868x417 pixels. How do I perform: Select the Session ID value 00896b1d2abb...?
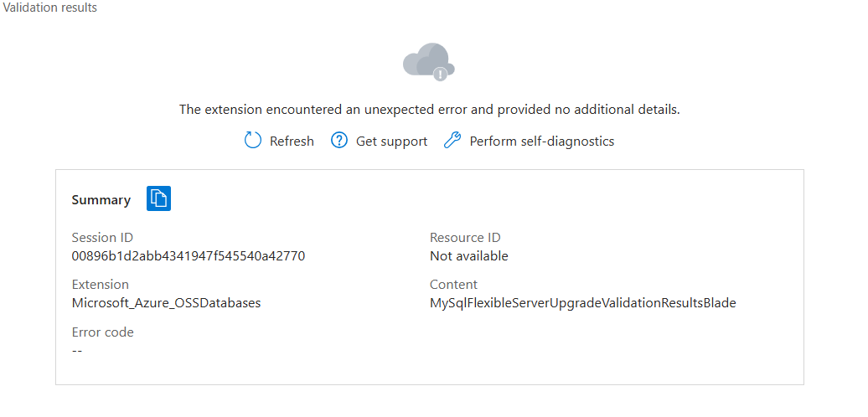pos(189,256)
